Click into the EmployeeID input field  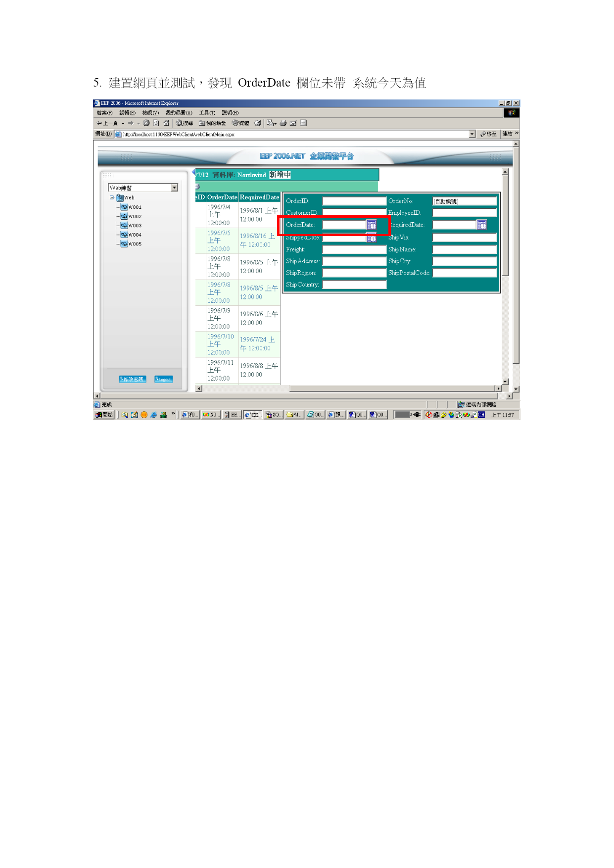465,213
